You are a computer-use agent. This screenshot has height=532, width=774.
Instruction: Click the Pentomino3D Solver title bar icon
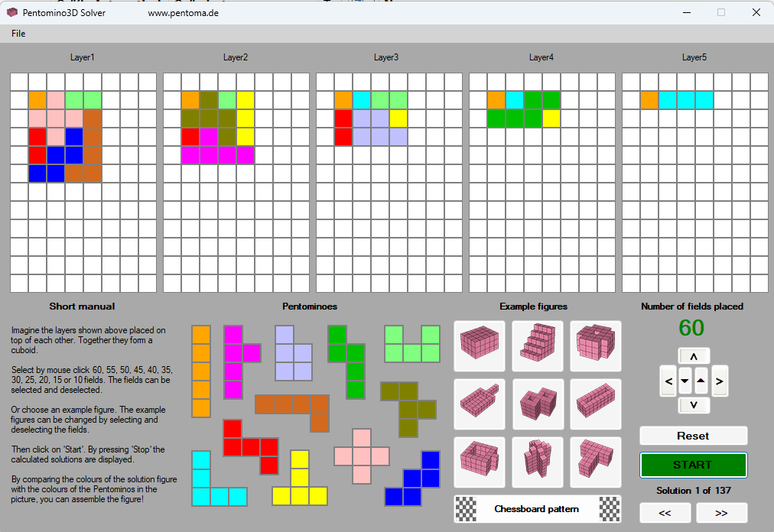click(11, 12)
